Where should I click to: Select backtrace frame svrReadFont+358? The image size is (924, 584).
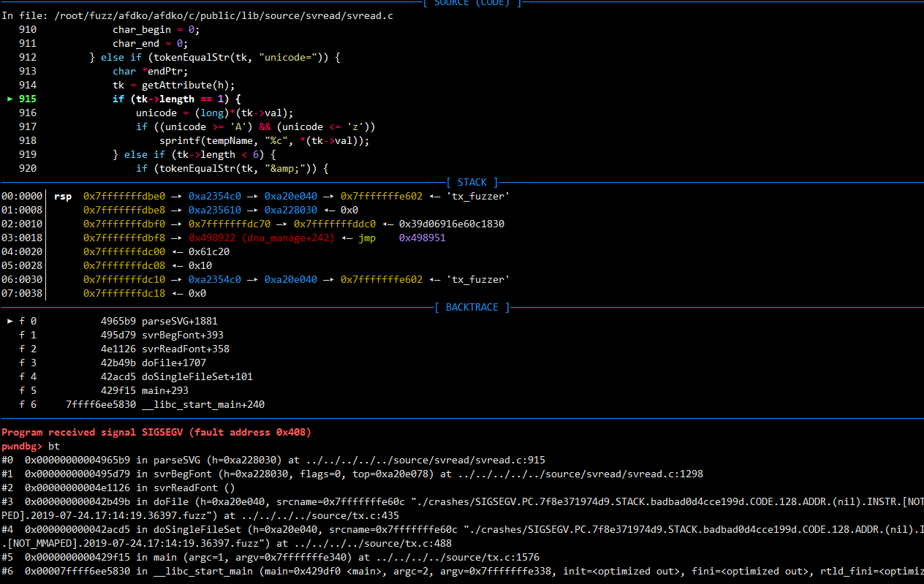coord(186,349)
